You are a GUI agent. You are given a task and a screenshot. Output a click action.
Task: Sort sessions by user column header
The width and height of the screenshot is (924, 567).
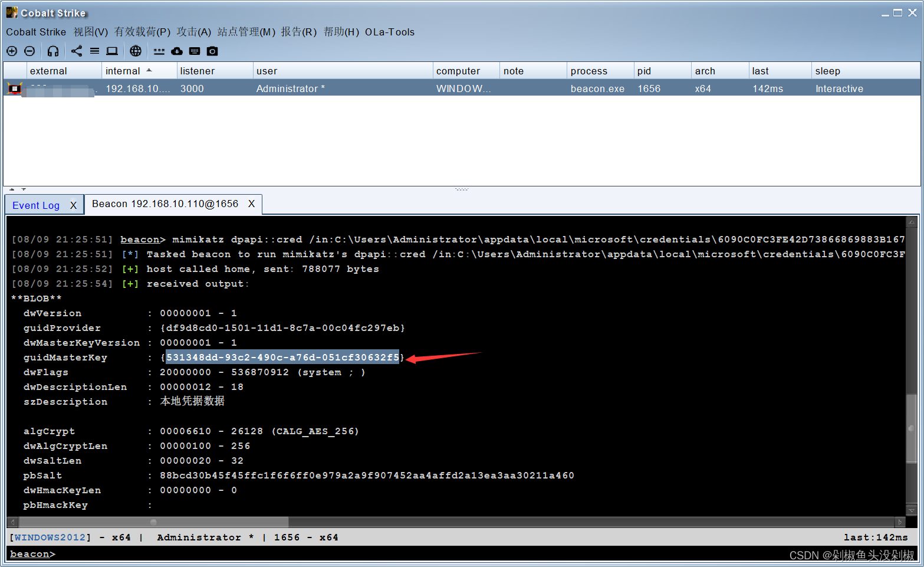[343, 71]
